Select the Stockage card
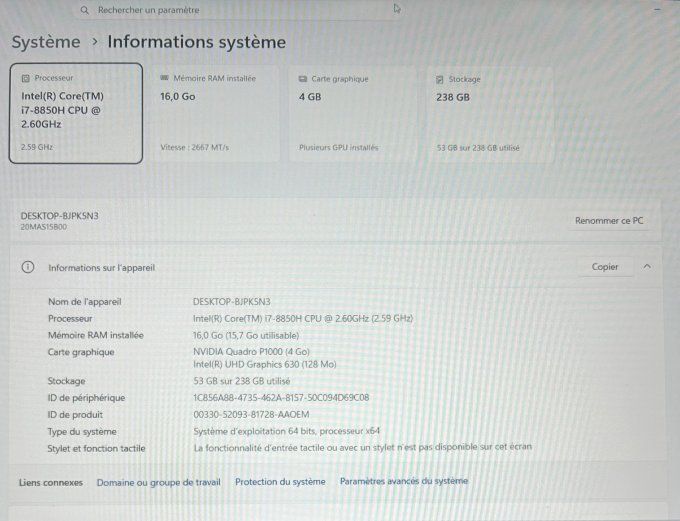Viewport: 680px width, 521px height. pyautogui.click(x=490, y=115)
